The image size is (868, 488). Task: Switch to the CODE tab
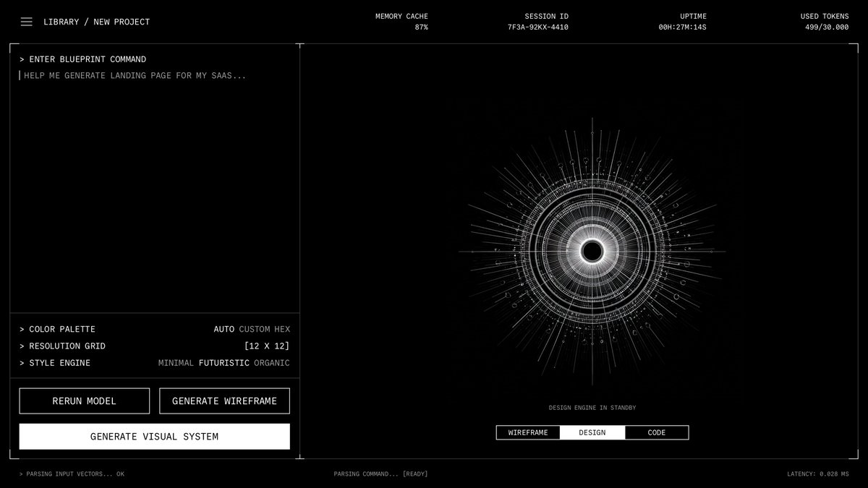click(x=657, y=432)
